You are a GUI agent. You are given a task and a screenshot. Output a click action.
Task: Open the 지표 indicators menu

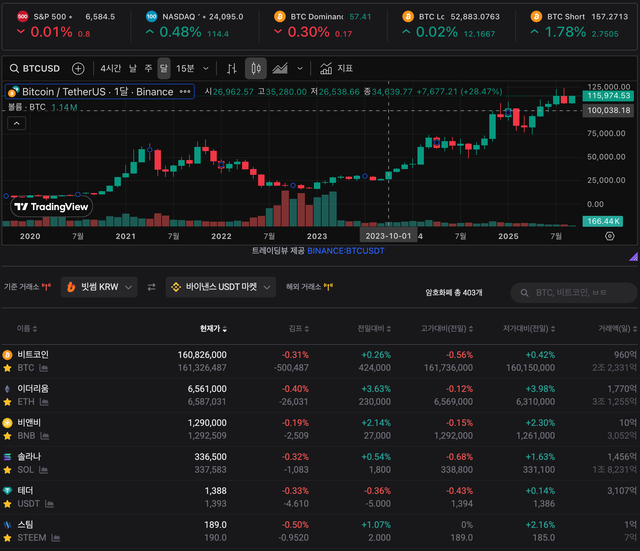click(336, 69)
